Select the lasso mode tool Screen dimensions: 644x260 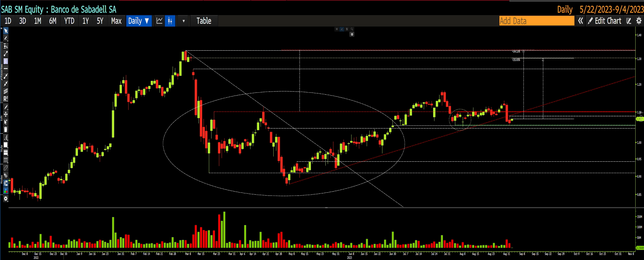coord(6,168)
